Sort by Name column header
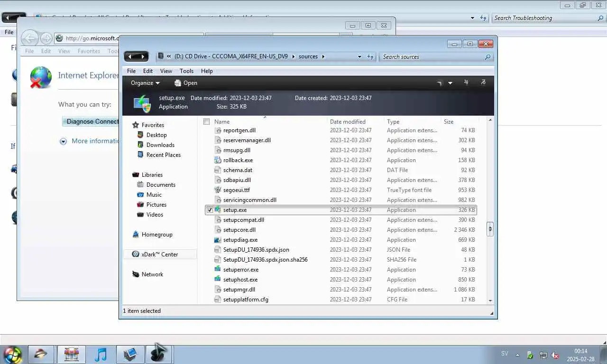607x364 pixels. 222,122
